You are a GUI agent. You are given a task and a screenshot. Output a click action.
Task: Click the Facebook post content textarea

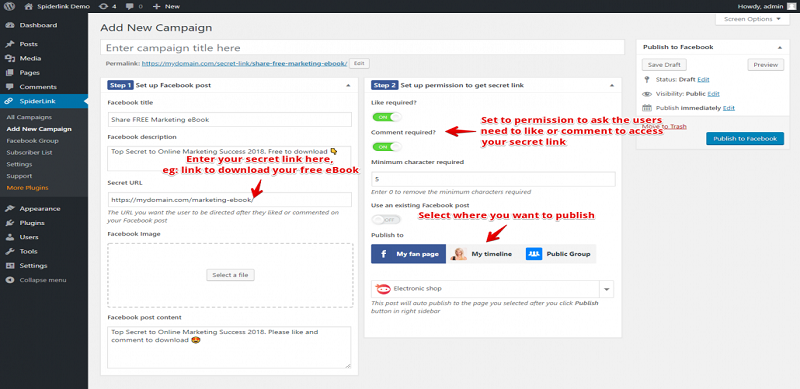[x=230, y=347]
